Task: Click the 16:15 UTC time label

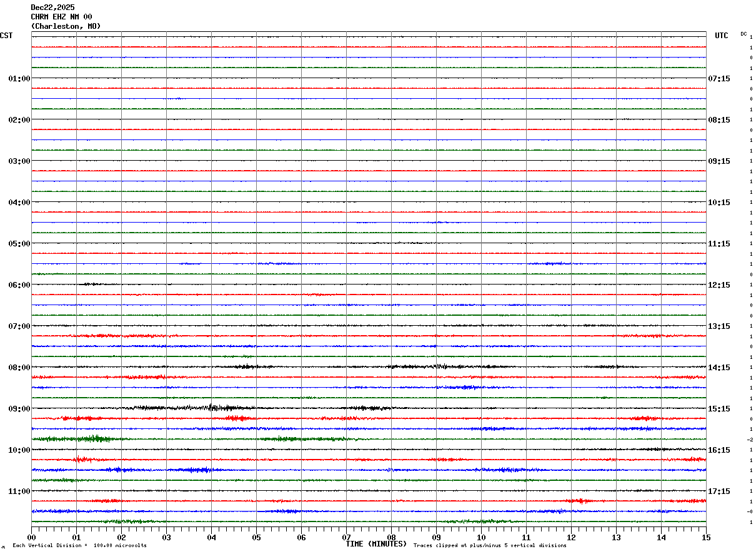Action: [x=719, y=450]
